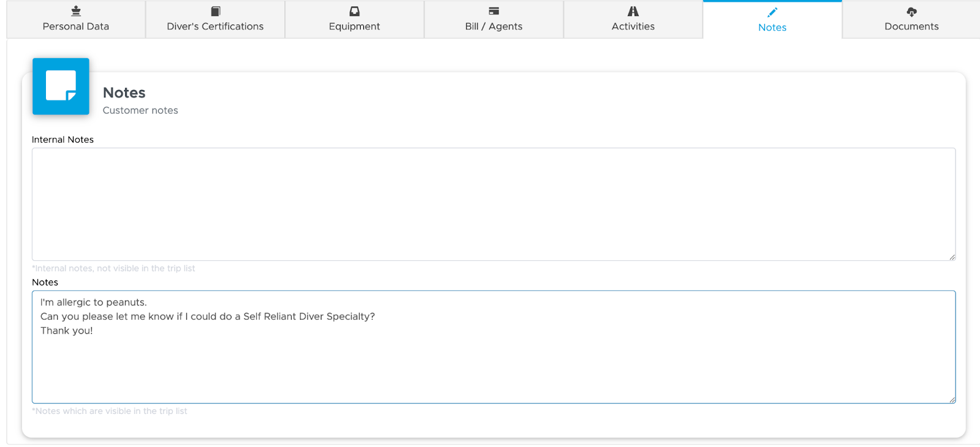The width and height of the screenshot is (980, 447).
Task: Click the 'Notes' field label above the visible notes box
Action: (45, 282)
